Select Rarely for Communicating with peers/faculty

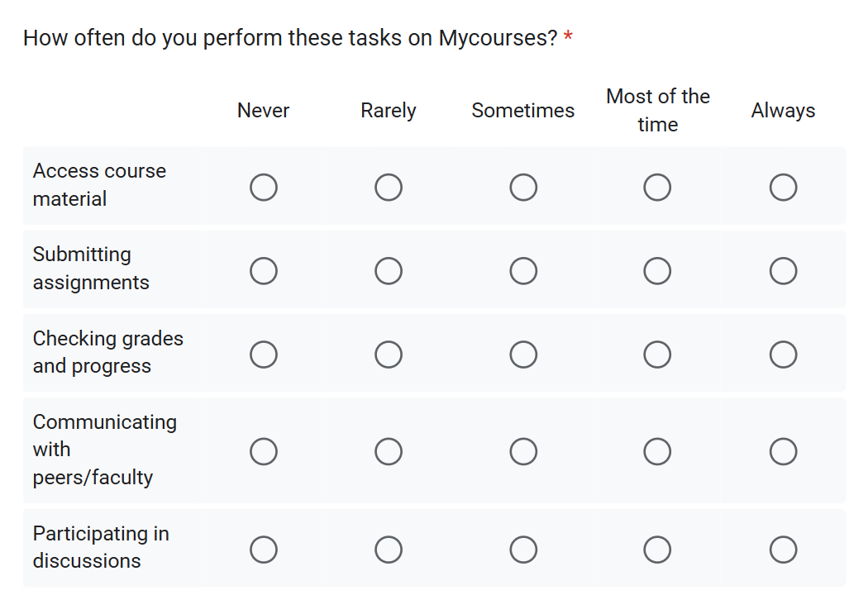coord(389,451)
